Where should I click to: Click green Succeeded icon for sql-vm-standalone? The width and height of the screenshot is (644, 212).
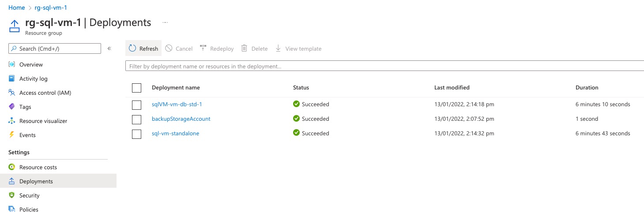[x=296, y=133]
